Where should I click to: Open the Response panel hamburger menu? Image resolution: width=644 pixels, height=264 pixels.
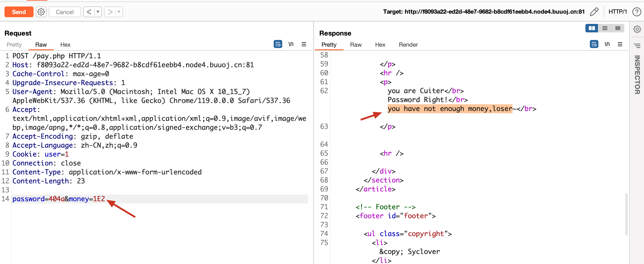(620, 44)
